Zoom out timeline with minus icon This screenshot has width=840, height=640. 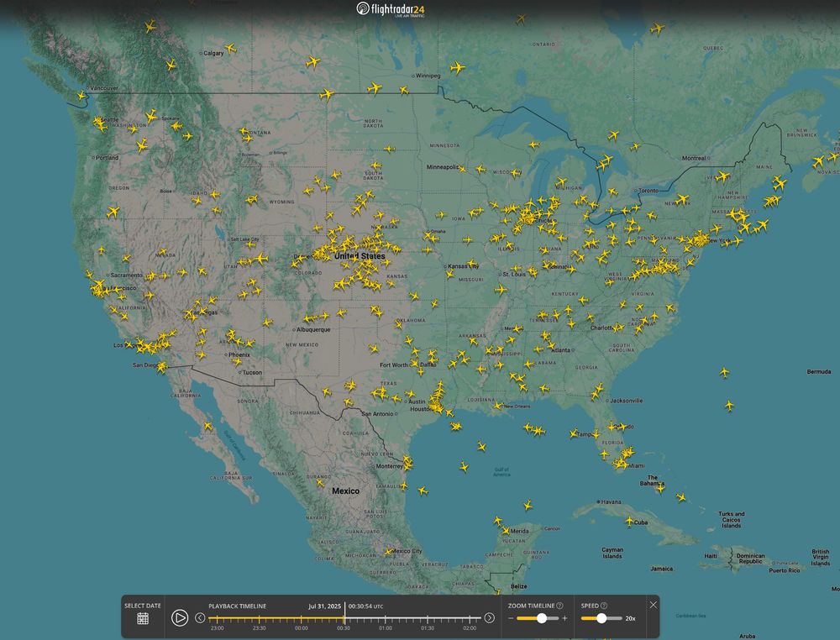511,618
